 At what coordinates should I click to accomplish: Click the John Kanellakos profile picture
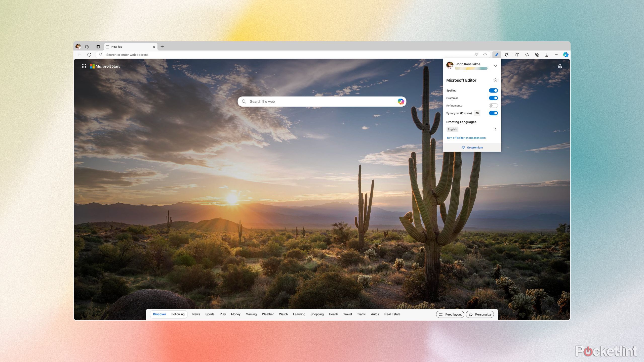pyautogui.click(x=450, y=65)
